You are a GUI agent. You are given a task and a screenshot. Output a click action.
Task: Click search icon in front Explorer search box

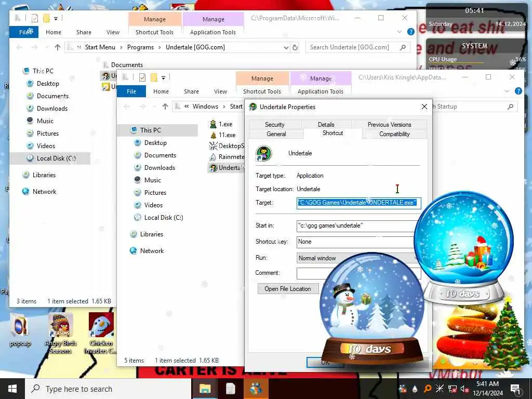click(x=510, y=107)
